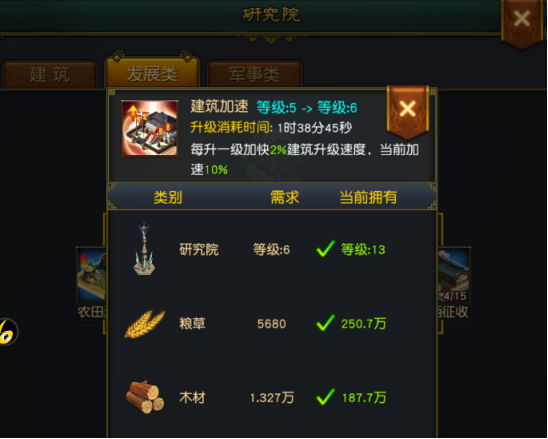548x439 pixels.
Task: Click the 升级消耗时间 label
Action: click(231, 128)
